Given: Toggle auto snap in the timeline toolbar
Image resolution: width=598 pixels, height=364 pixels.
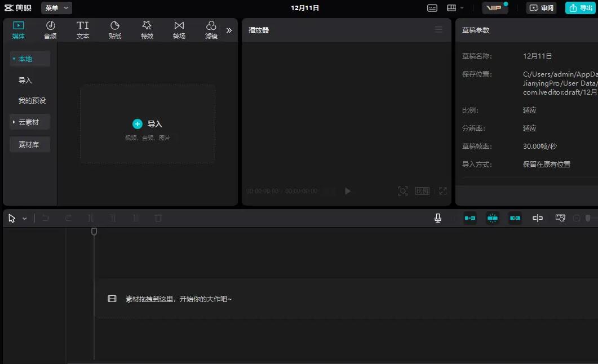Looking at the screenshot, I should 492,218.
